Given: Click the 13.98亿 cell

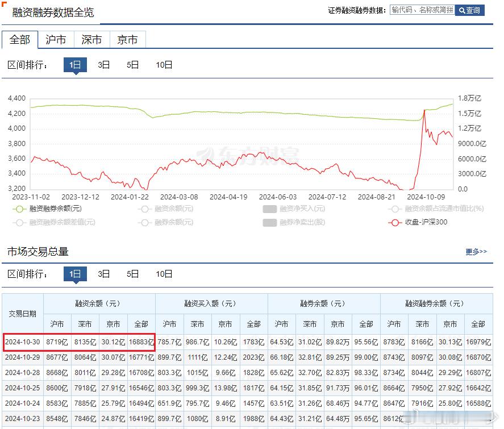Looking at the screenshot, I should pyautogui.click(x=226, y=388).
